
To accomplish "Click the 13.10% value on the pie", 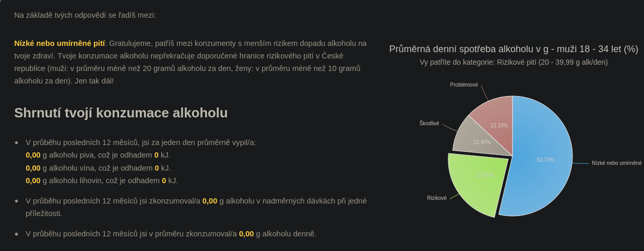I will 499,126.
